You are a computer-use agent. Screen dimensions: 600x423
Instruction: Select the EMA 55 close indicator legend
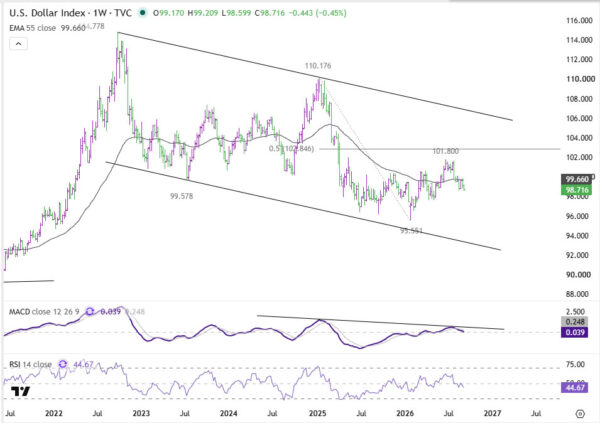pos(33,28)
